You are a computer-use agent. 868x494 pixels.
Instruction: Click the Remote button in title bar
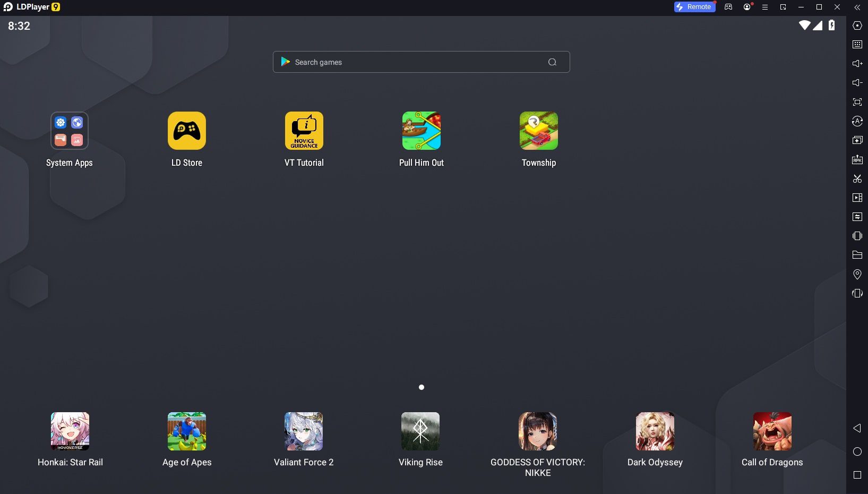click(694, 7)
